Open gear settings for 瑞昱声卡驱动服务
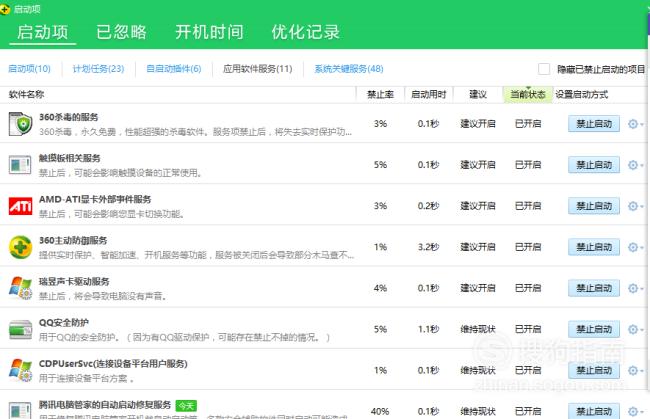 click(635, 288)
